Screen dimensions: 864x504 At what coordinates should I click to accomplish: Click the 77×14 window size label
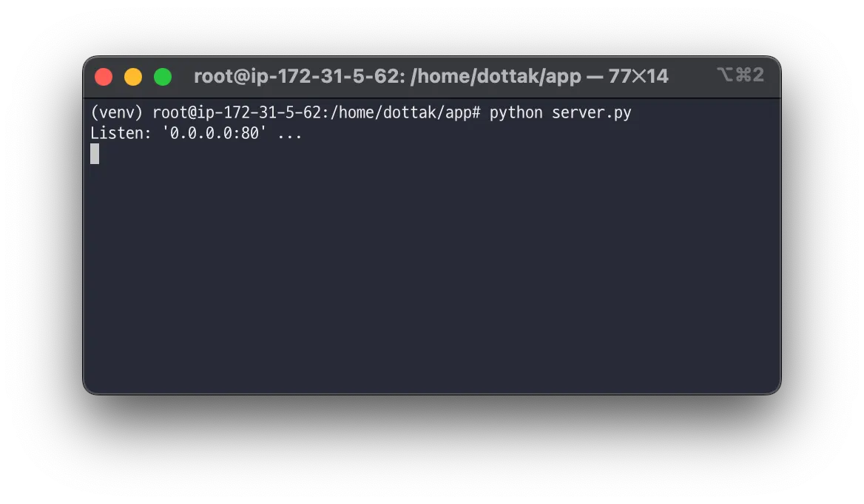[638, 76]
